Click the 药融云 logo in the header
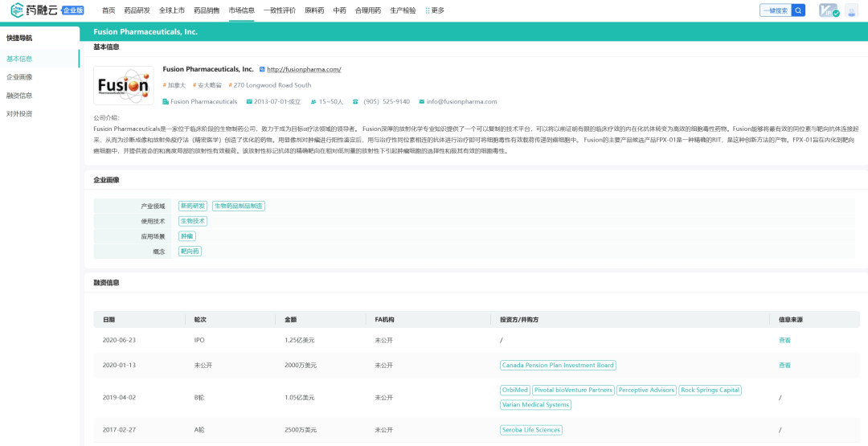Viewport: 868px width, 446px height. (x=35, y=10)
